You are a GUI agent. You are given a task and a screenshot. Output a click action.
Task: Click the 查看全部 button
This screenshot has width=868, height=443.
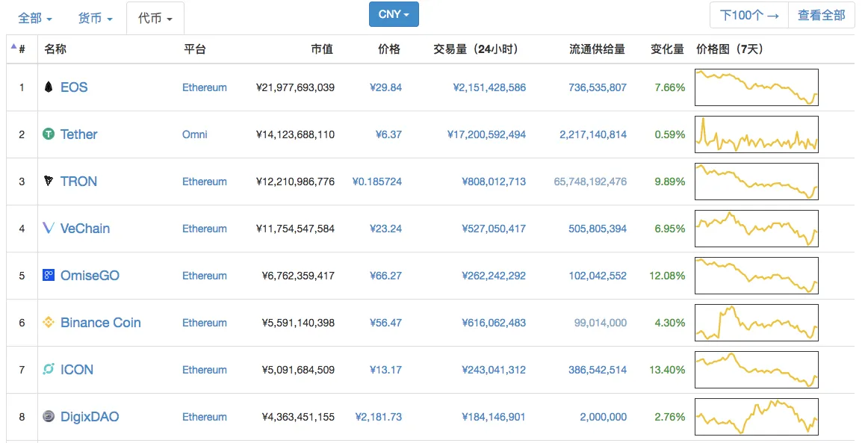pyautogui.click(x=822, y=16)
